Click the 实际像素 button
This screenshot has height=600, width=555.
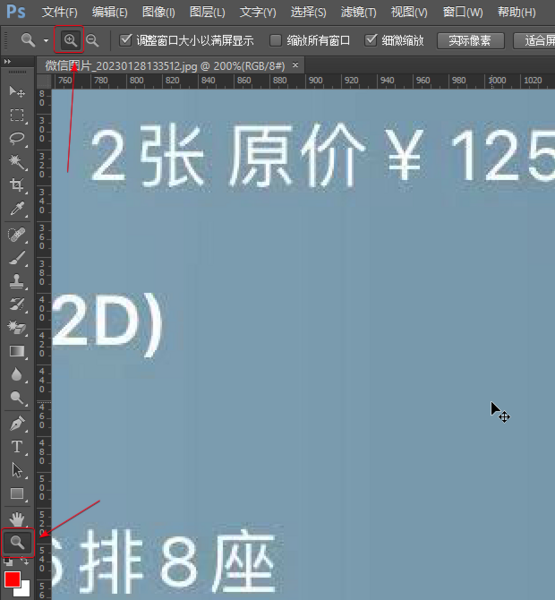click(470, 41)
